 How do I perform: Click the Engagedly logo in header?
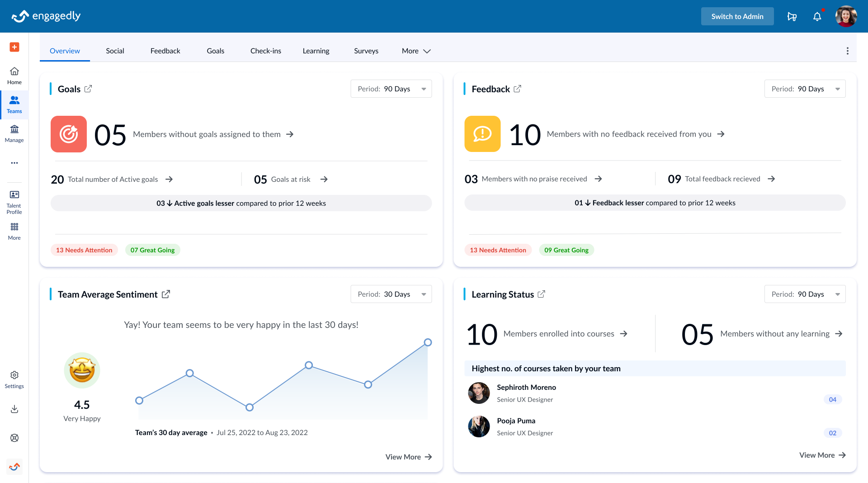tap(46, 16)
